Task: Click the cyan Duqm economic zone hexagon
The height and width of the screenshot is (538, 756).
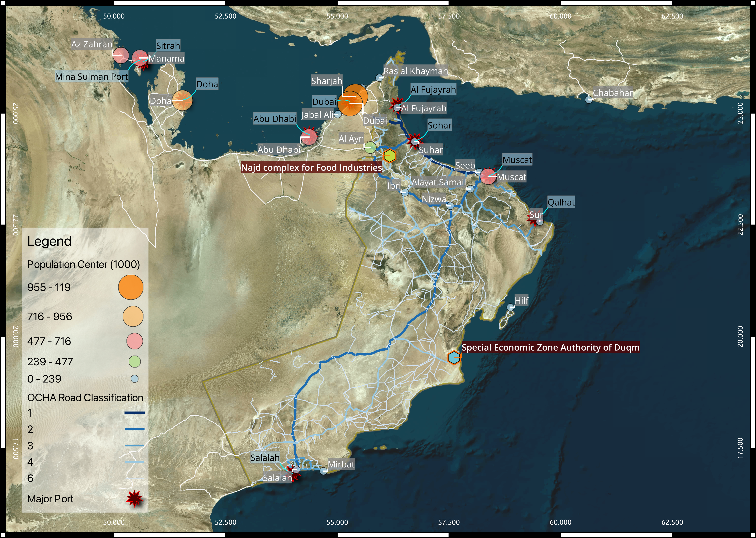Action: [454, 357]
